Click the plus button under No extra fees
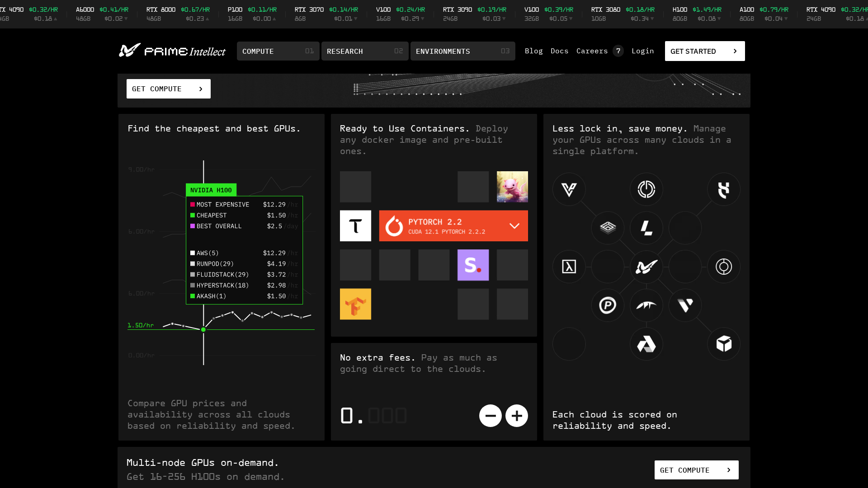868x488 pixels. click(x=517, y=416)
